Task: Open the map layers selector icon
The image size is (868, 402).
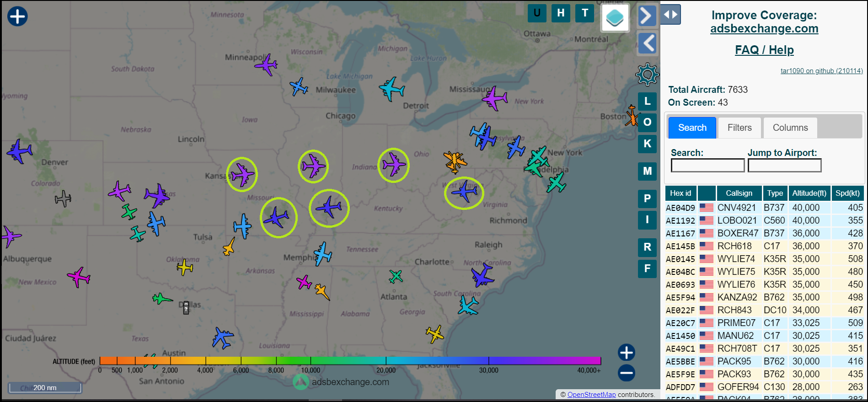Action: pos(615,18)
